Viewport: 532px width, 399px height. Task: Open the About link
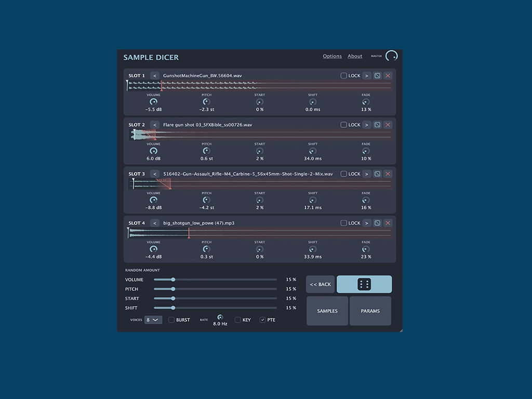tap(355, 56)
